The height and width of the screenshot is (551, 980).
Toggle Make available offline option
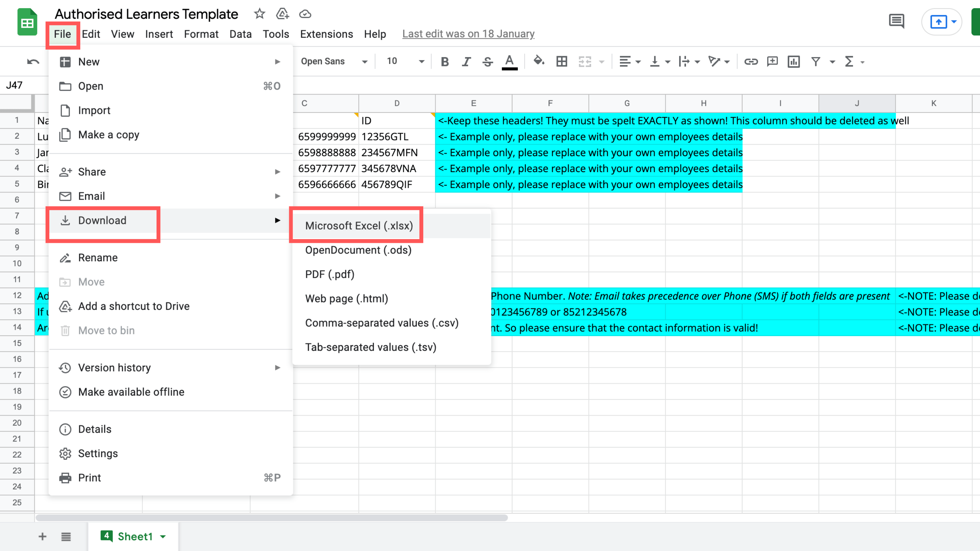coord(131,392)
